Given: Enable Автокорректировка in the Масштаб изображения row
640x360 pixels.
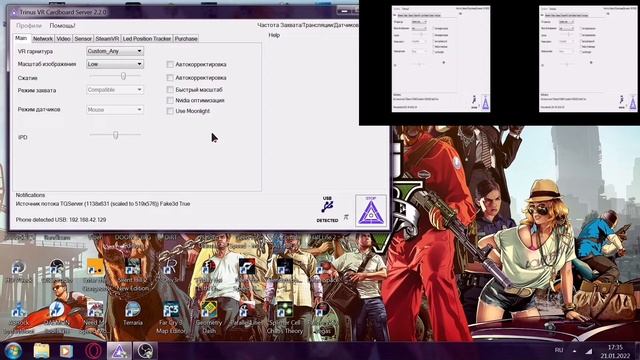Looking at the screenshot, I should coord(170,64).
